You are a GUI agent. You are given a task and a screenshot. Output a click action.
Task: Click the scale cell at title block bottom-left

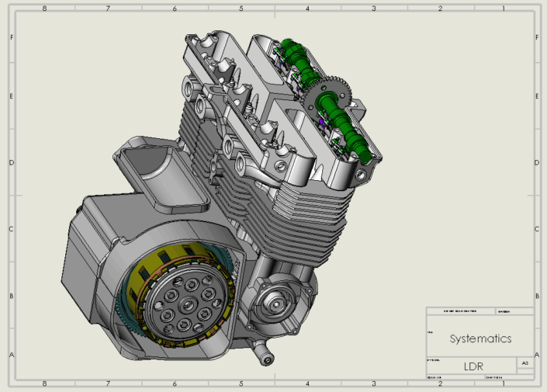[454, 377]
